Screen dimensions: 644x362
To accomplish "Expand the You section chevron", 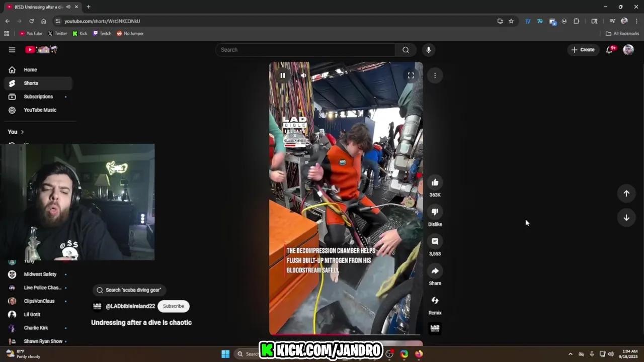I will [22, 132].
